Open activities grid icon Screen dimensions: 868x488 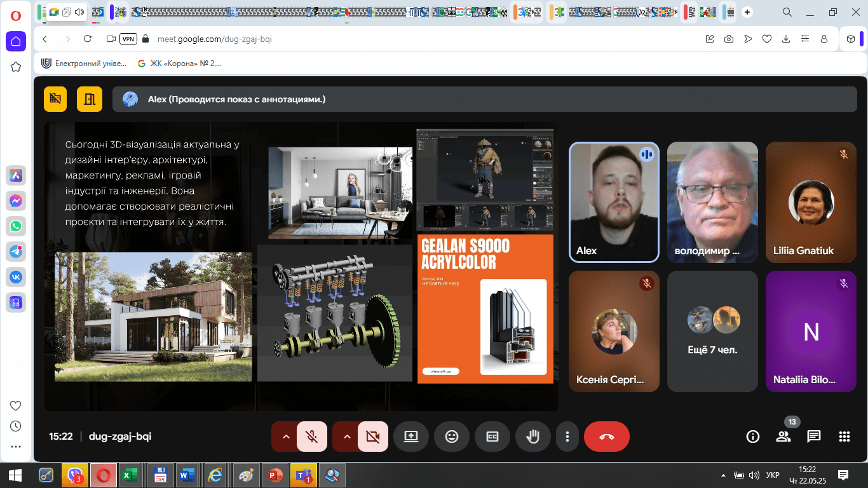pos(844,437)
